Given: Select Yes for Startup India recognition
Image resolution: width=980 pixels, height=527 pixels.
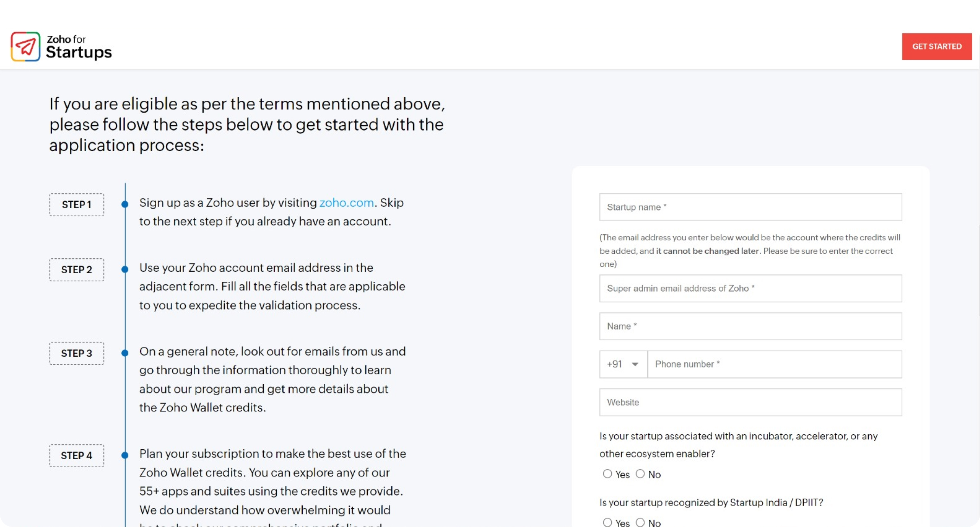Looking at the screenshot, I should click(607, 523).
